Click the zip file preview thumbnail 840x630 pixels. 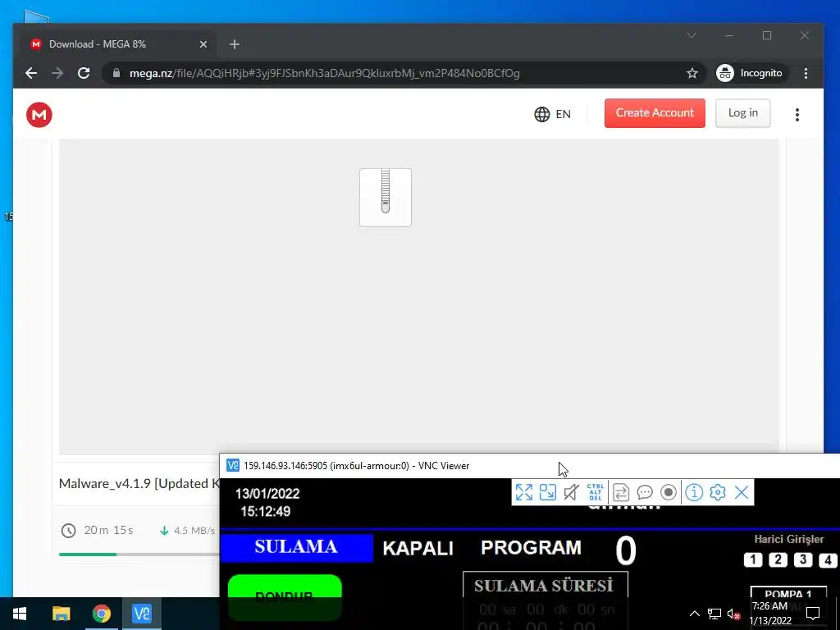click(386, 198)
